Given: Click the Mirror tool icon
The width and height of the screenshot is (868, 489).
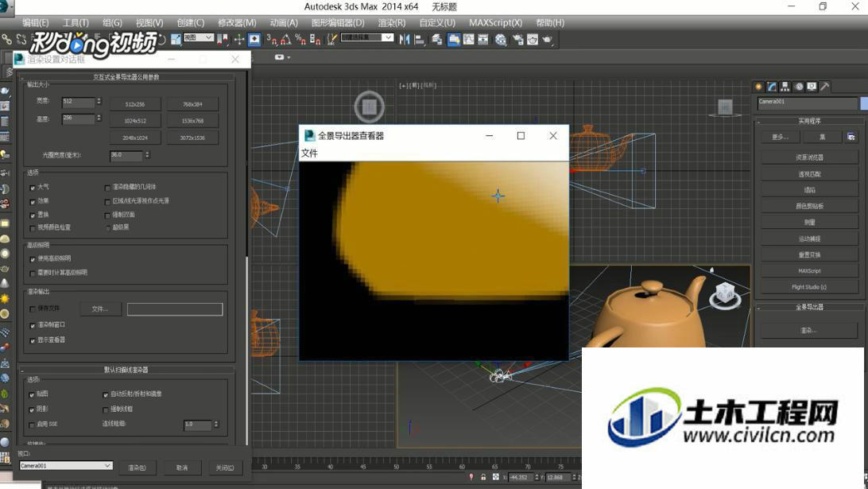Looking at the screenshot, I should (x=405, y=39).
